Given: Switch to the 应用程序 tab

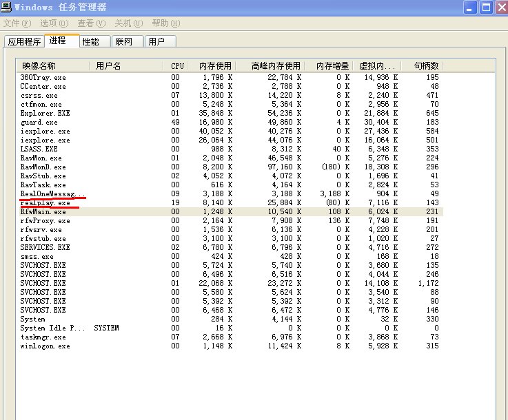Looking at the screenshot, I should (24, 41).
